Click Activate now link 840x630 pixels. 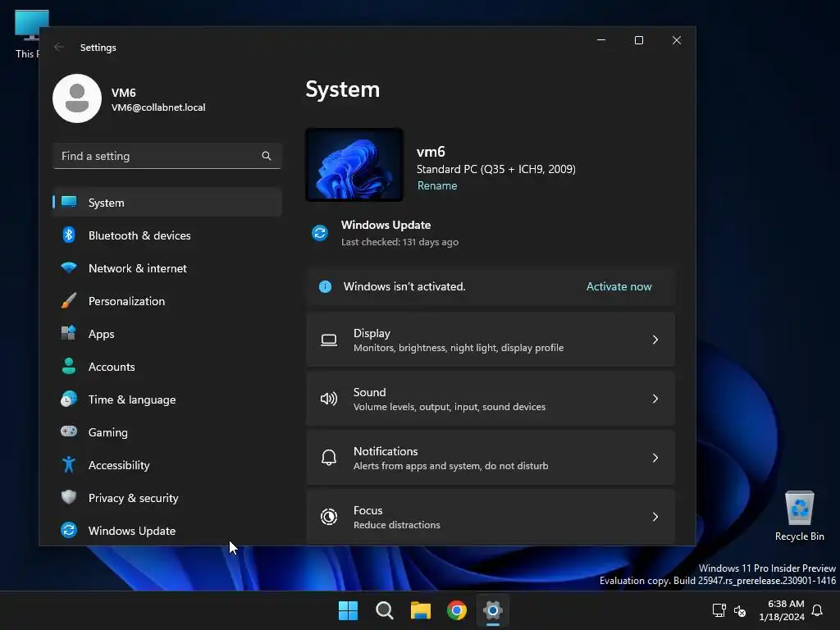(619, 286)
